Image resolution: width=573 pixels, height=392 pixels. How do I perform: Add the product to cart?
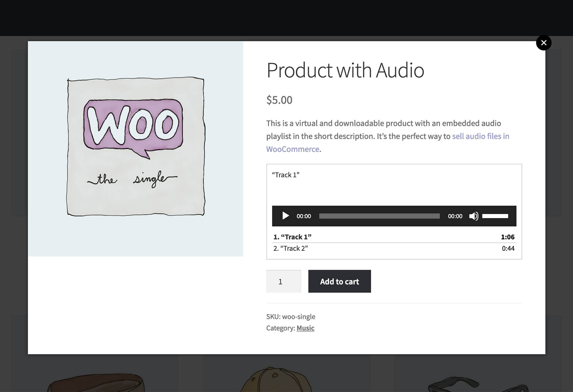point(339,281)
